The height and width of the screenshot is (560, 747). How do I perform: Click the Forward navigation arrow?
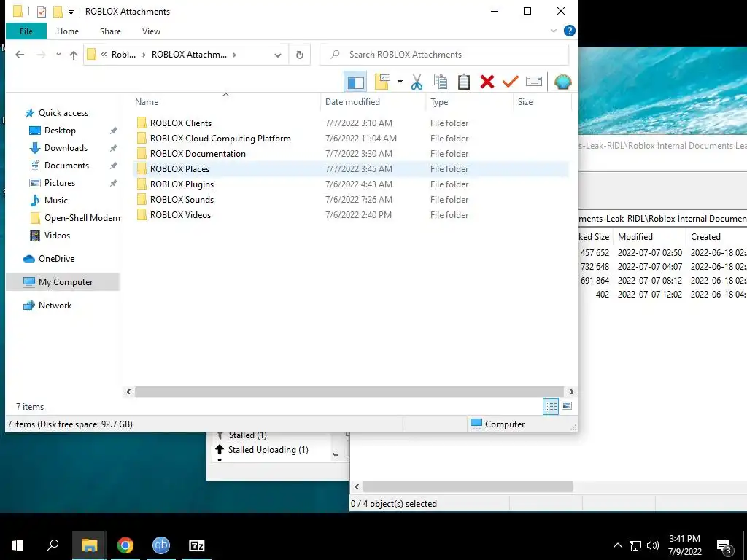(42, 55)
